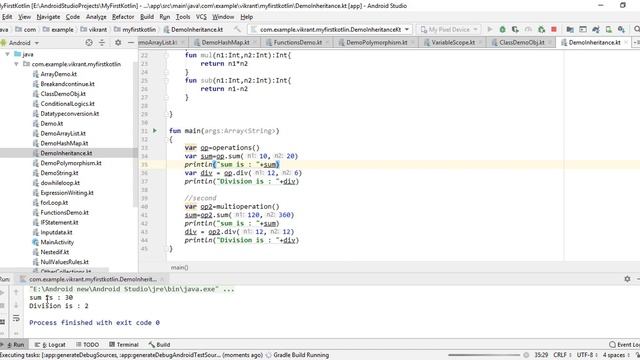Click the scroll-from-source target icon in Project panel
This screenshot has height=360, width=640.
tap(89, 42)
